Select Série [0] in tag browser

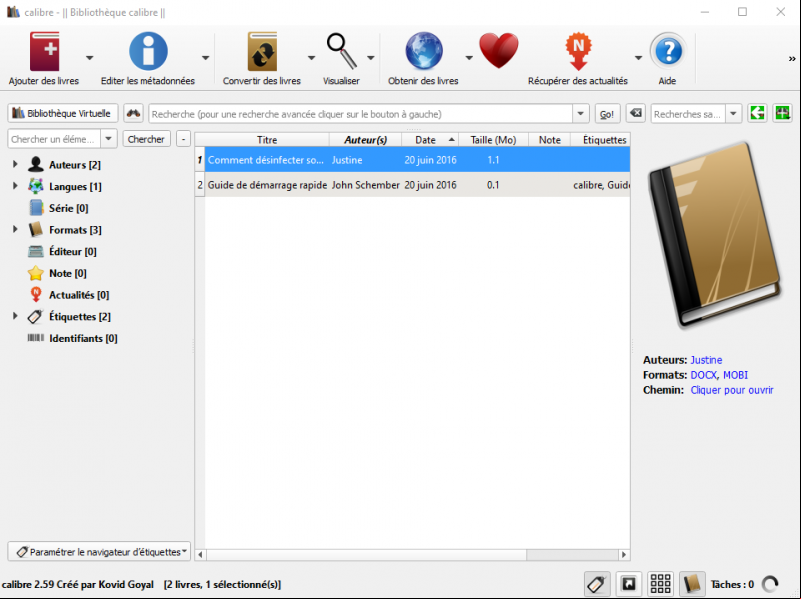[x=68, y=208]
